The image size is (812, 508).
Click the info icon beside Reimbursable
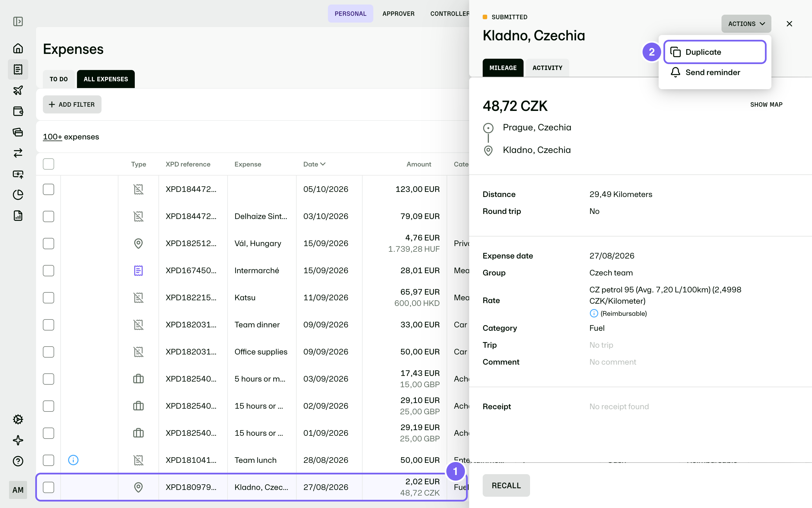click(594, 314)
